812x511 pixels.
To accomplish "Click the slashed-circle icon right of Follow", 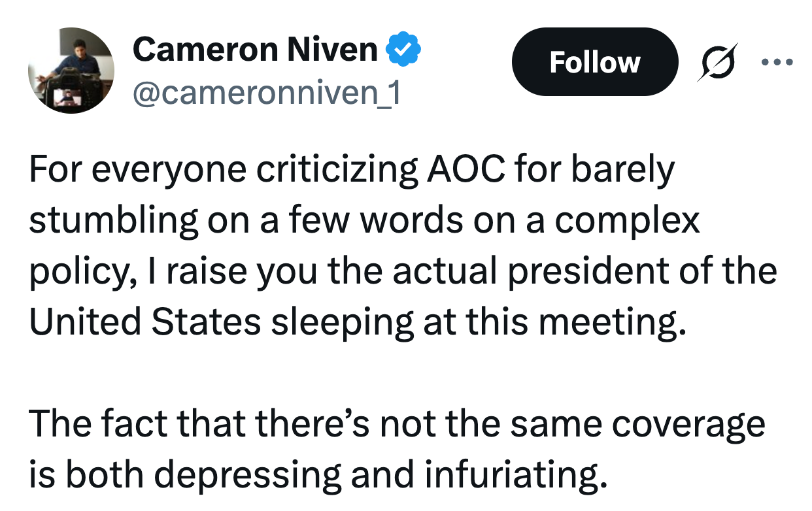I will pos(717,62).
